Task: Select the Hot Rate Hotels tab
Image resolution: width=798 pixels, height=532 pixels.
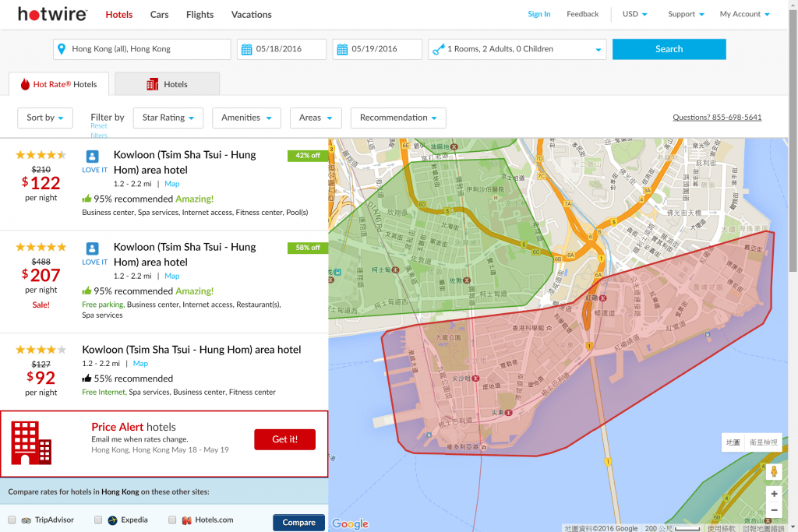Action: (59, 84)
